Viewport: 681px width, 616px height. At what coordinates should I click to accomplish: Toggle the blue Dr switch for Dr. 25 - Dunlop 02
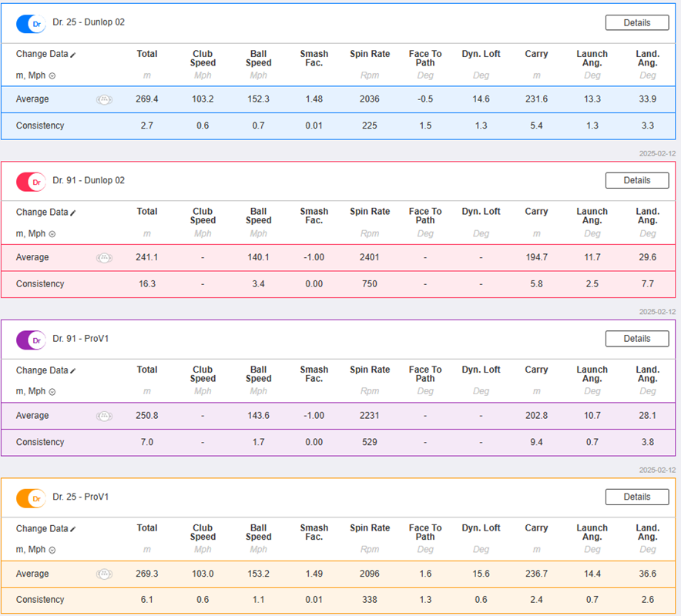(31, 24)
